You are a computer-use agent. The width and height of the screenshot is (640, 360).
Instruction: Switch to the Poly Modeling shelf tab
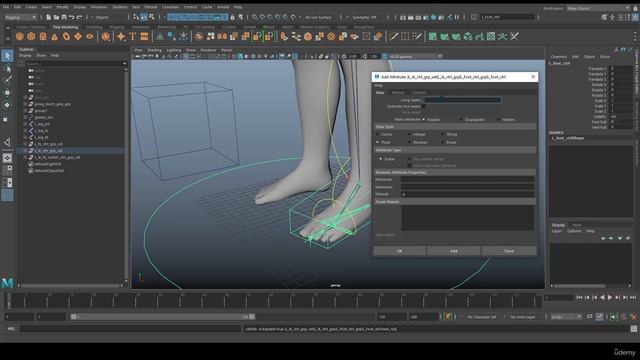tap(65, 27)
